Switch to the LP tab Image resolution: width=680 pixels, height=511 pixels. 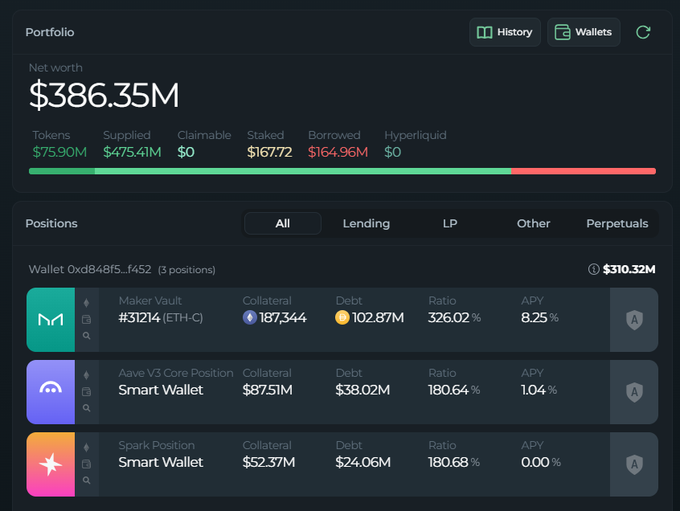pos(450,223)
